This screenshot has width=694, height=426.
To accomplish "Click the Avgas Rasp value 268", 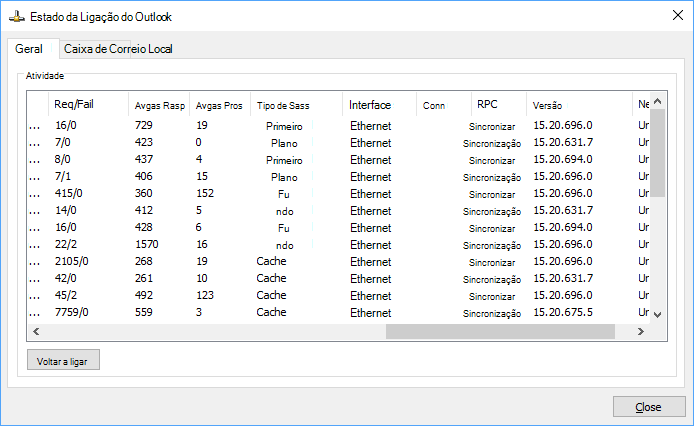I will point(144,261).
